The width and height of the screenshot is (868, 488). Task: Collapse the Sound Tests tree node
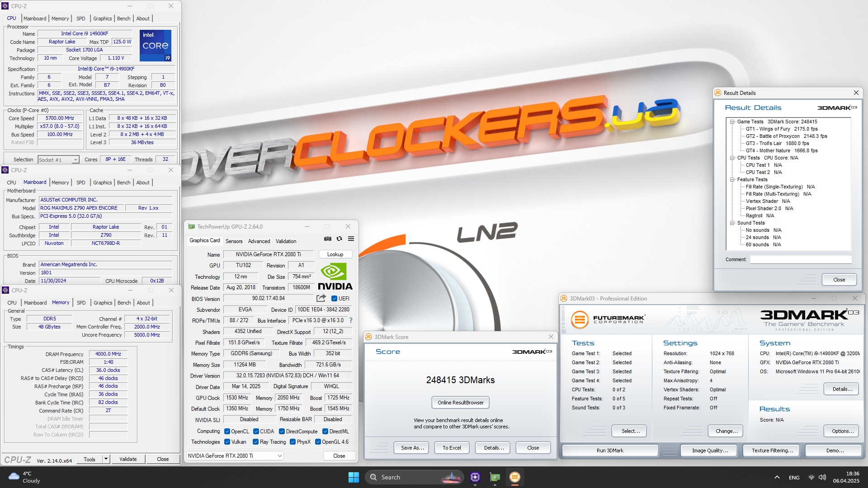[x=732, y=223]
